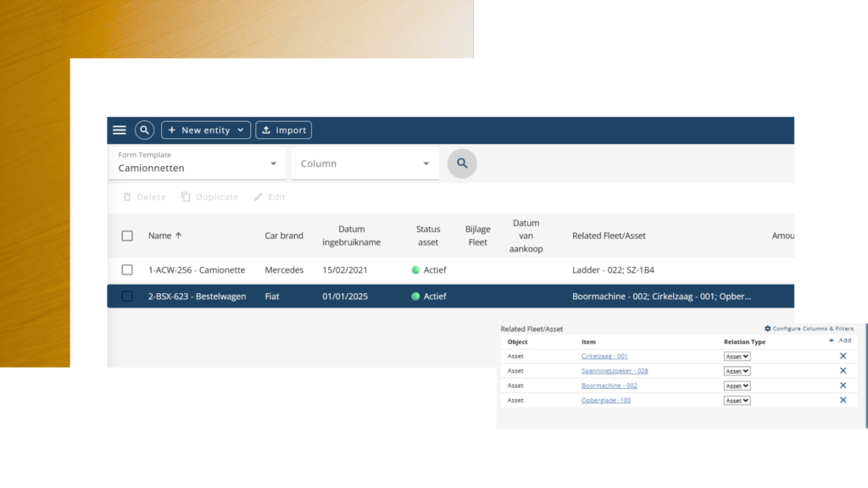Image resolution: width=868 pixels, height=488 pixels.
Task: Open Relation Type dropdown for Cirkelzaag - 001
Action: [x=737, y=357]
